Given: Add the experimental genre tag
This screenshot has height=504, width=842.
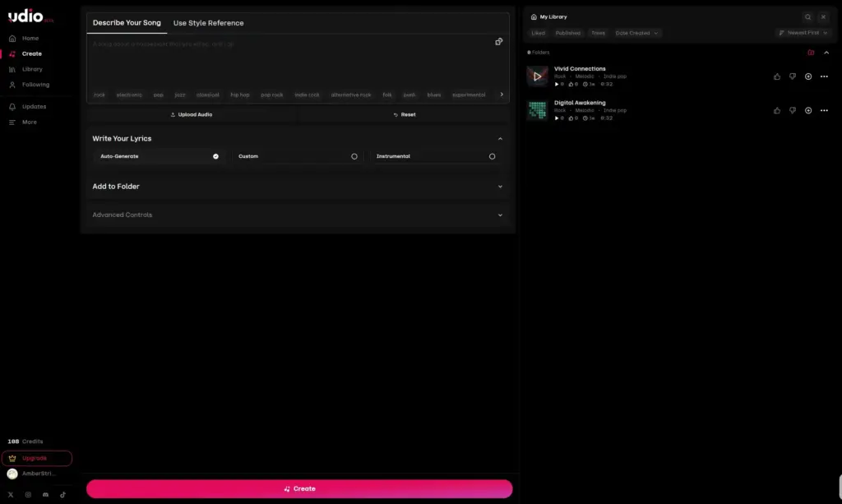Looking at the screenshot, I should (469, 95).
